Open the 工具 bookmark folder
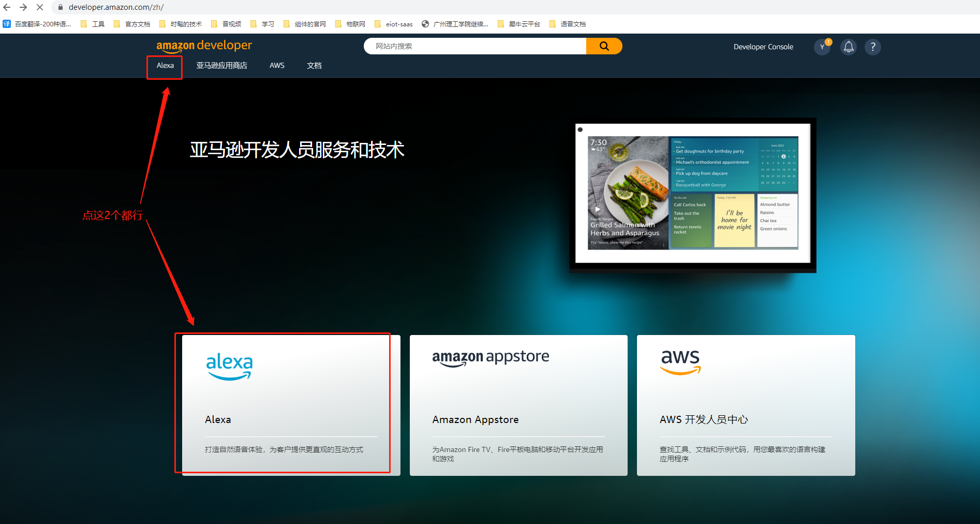 click(93, 24)
